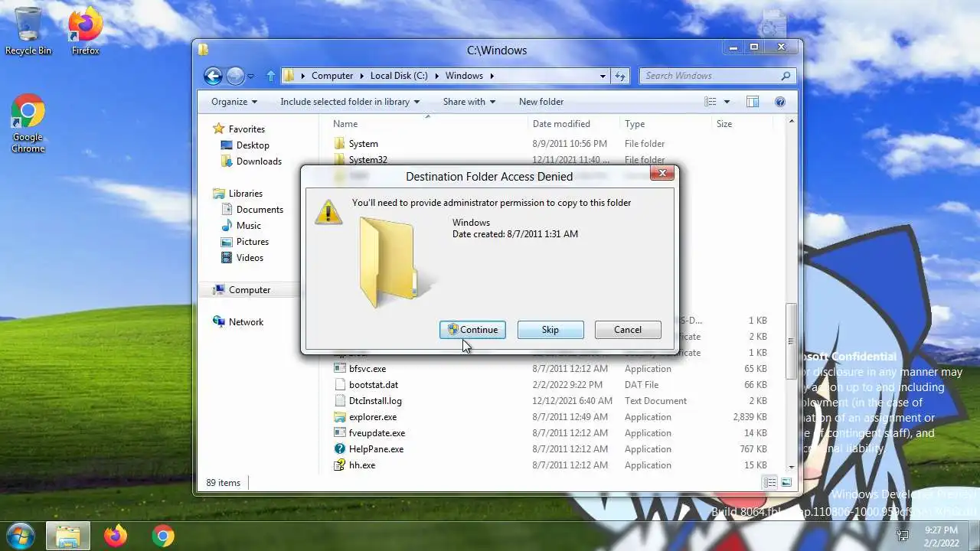Open the Start button

pyautogui.click(x=20, y=536)
